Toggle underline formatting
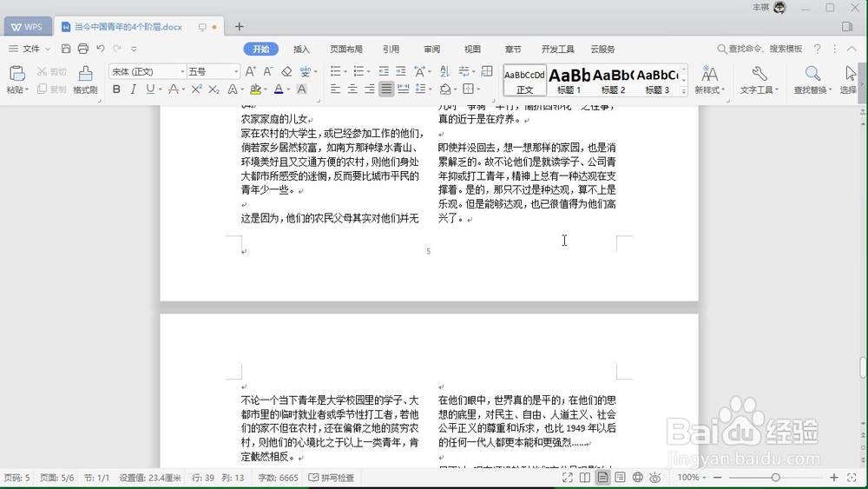The image size is (868, 489). (x=150, y=89)
